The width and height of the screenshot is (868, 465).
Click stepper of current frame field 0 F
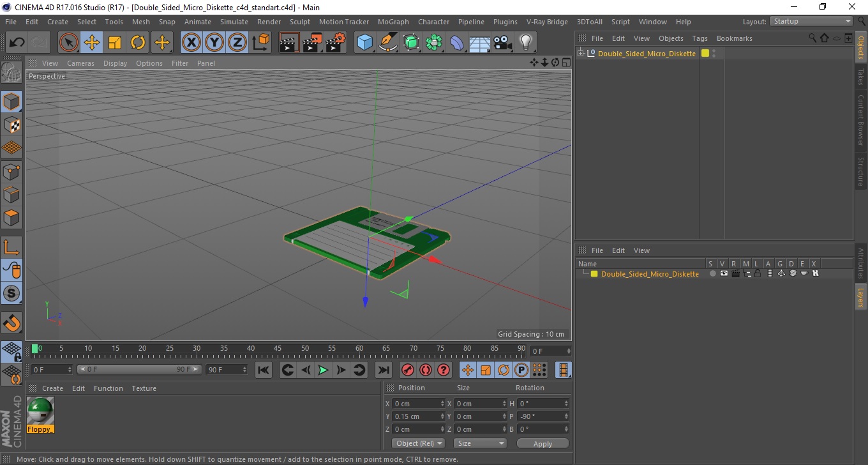tap(70, 370)
